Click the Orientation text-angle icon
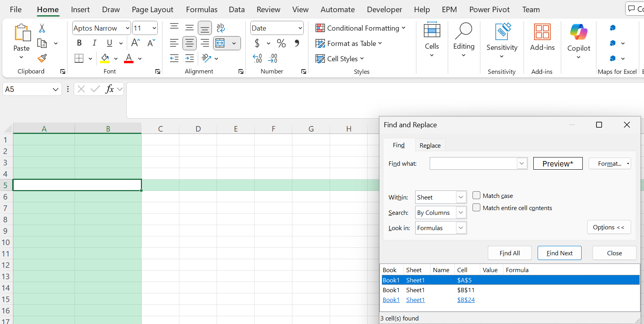The width and height of the screenshot is (644, 324). [206, 59]
